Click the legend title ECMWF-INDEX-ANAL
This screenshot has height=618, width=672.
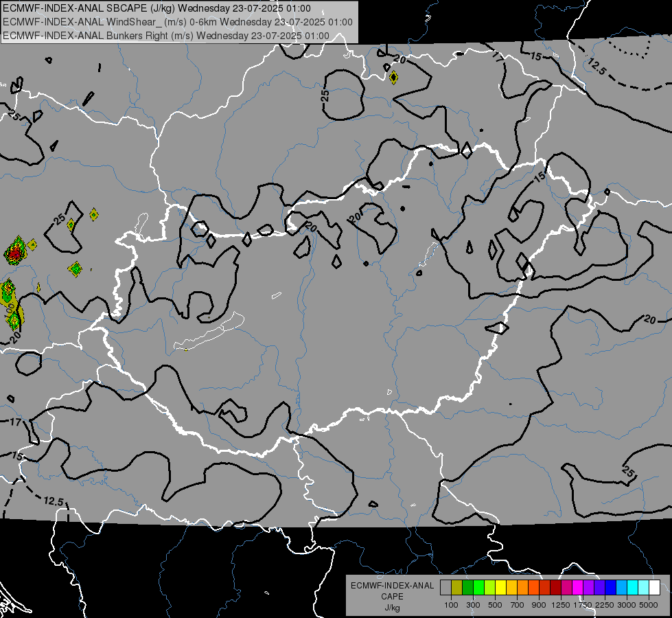392,586
